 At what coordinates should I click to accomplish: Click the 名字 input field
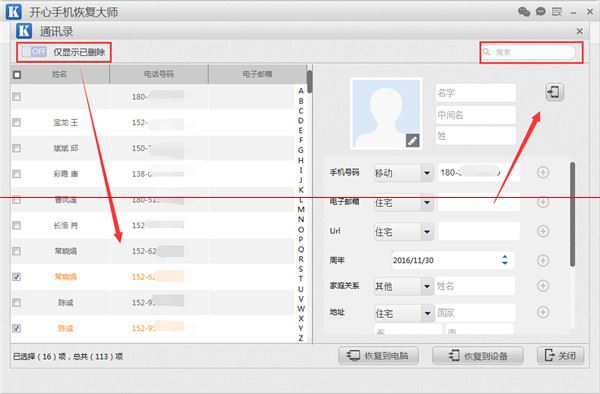[476, 93]
